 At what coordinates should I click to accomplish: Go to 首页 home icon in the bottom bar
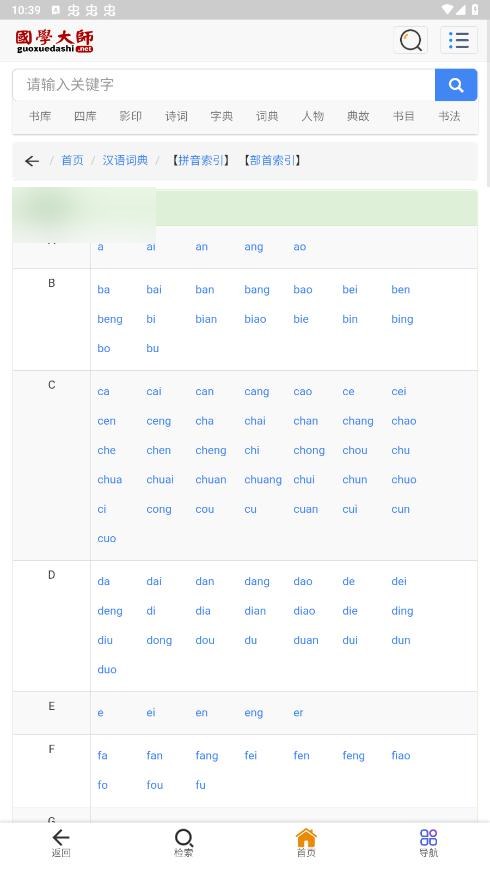point(306,843)
